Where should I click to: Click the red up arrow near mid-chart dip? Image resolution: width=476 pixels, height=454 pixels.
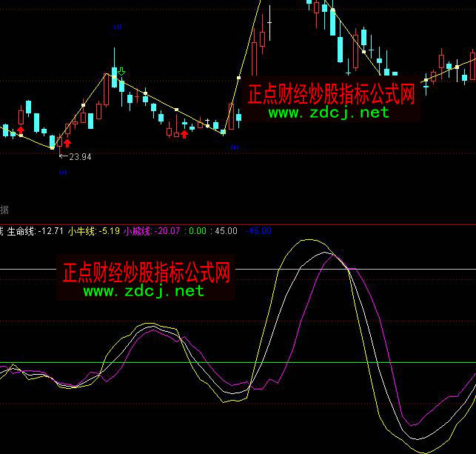coord(184,133)
